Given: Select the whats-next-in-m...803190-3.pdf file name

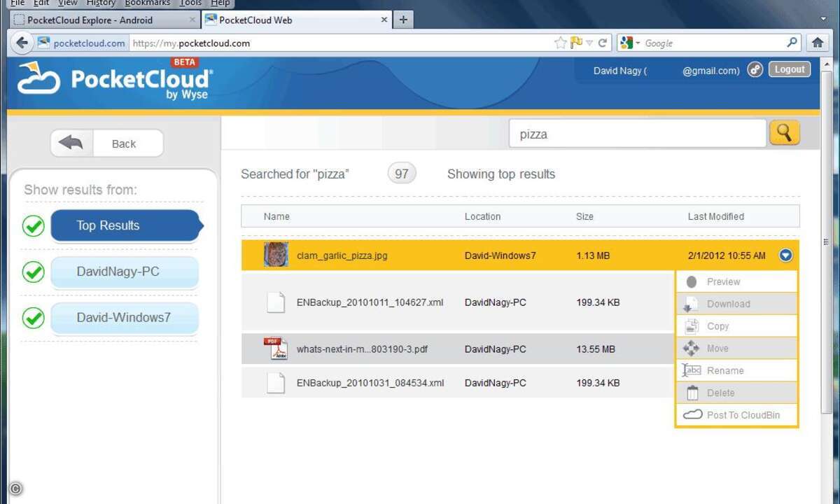Looking at the screenshot, I should [362, 349].
